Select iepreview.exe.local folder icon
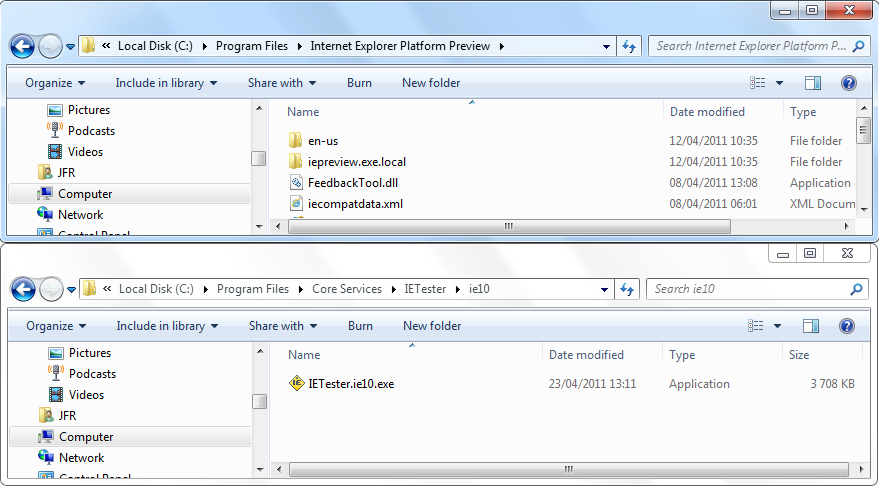Image resolution: width=879 pixels, height=487 pixels. pos(296,161)
